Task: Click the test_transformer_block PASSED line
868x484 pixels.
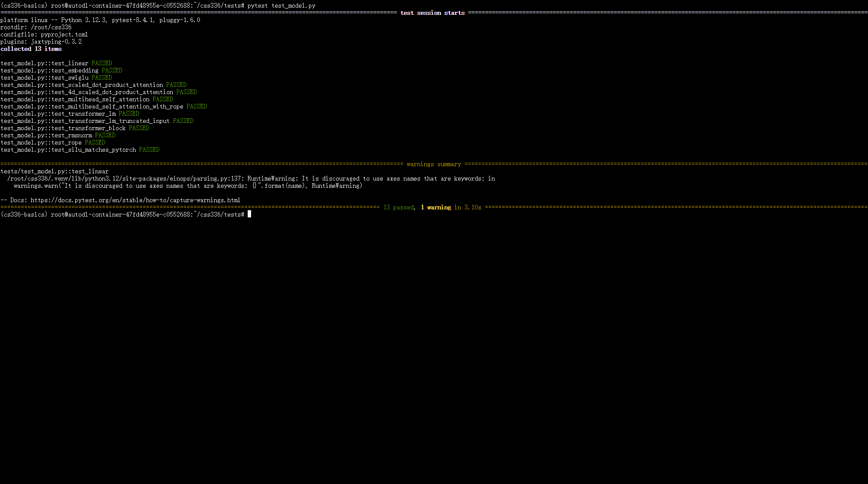Action: (75, 128)
